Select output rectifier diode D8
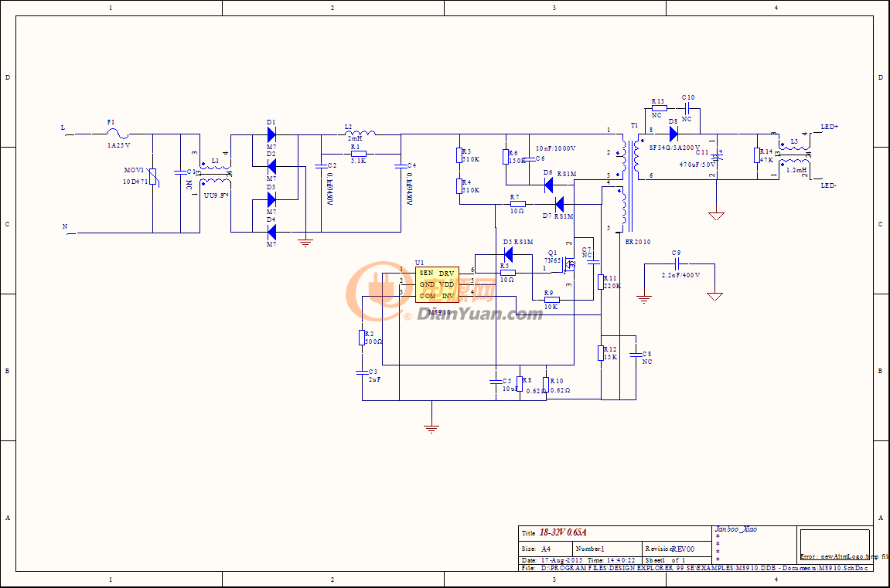The image size is (890, 588). (x=673, y=134)
